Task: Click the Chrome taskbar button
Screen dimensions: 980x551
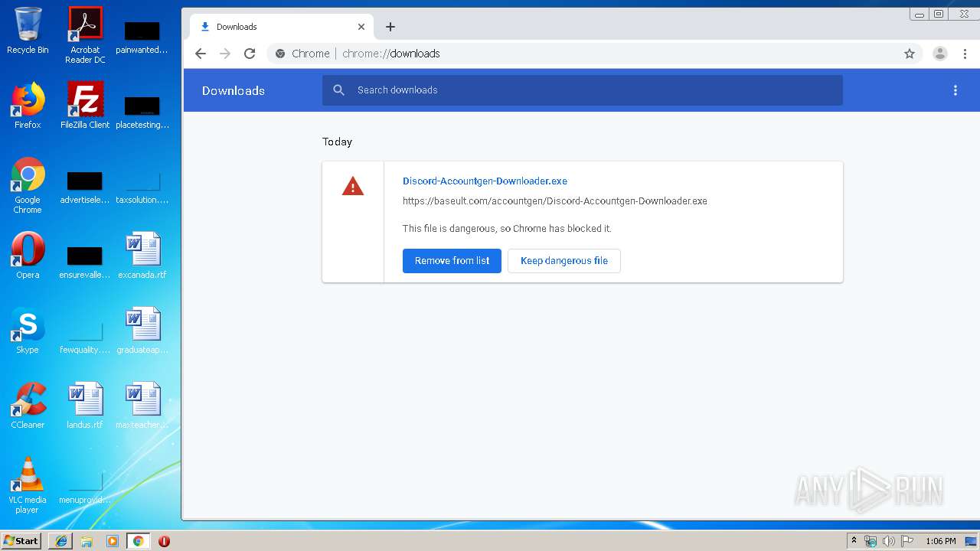Action: (138, 541)
